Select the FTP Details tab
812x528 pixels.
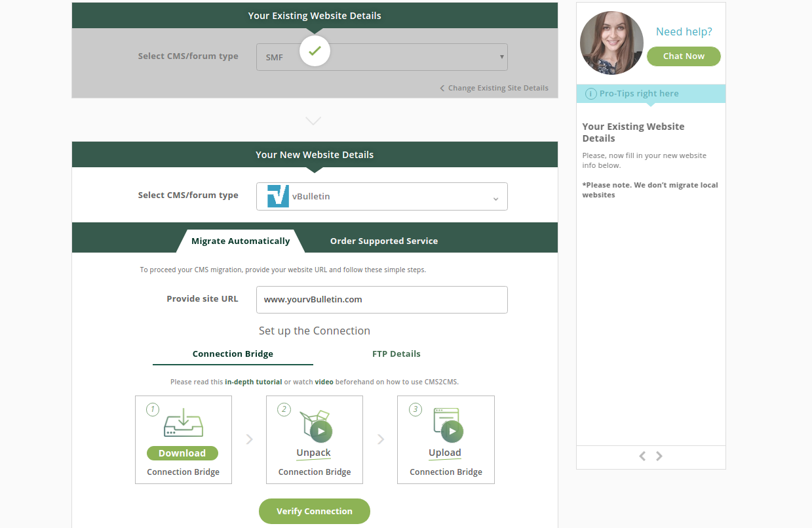[396, 354]
